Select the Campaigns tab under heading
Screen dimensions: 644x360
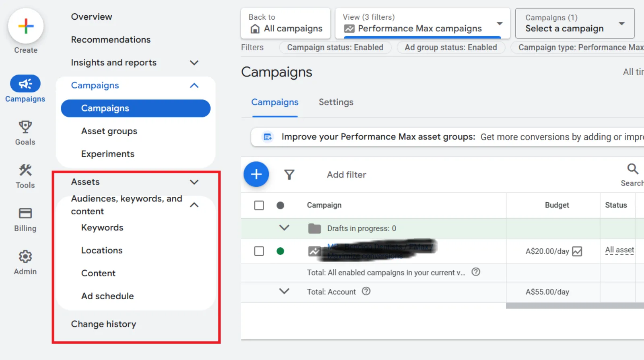(275, 102)
